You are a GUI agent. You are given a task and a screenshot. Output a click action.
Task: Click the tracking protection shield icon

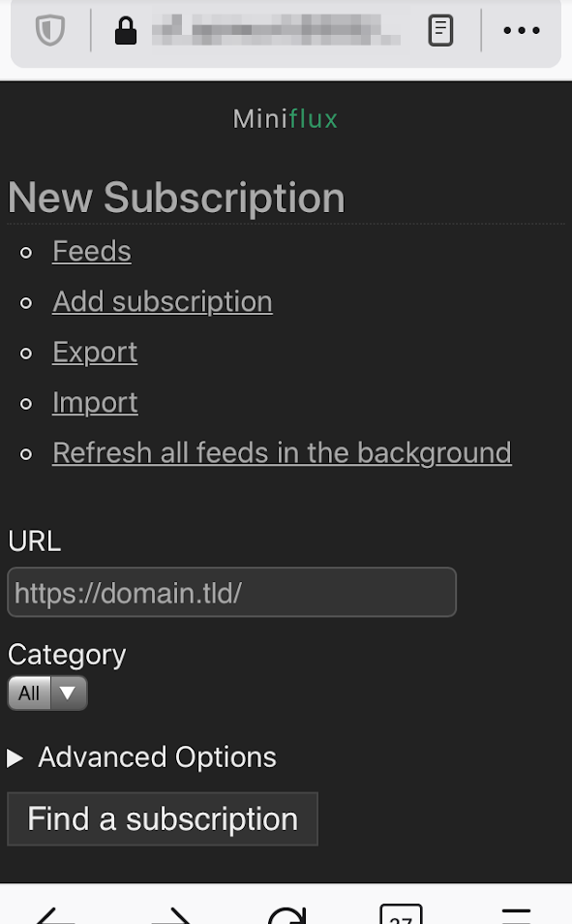(50, 30)
